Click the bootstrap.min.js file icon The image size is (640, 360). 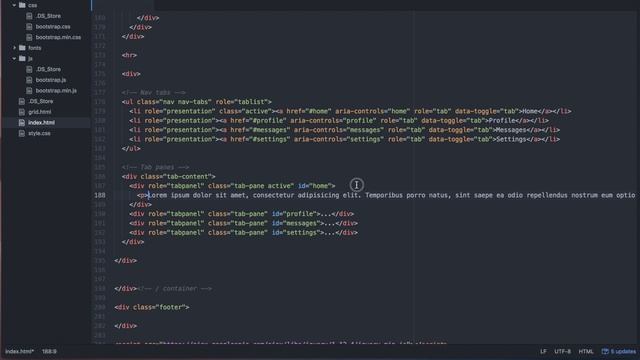click(x=29, y=91)
